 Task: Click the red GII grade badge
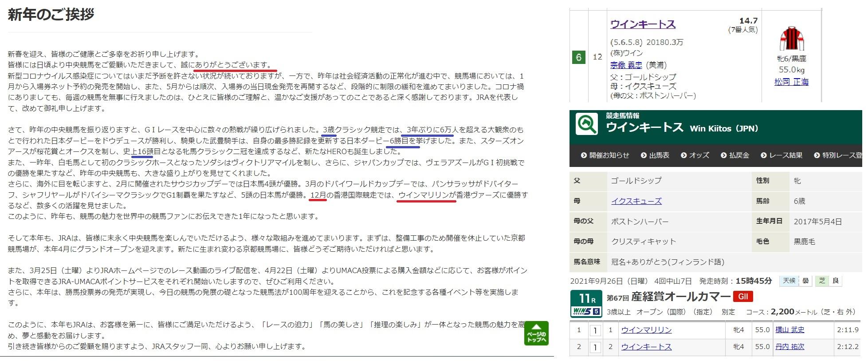(x=743, y=297)
